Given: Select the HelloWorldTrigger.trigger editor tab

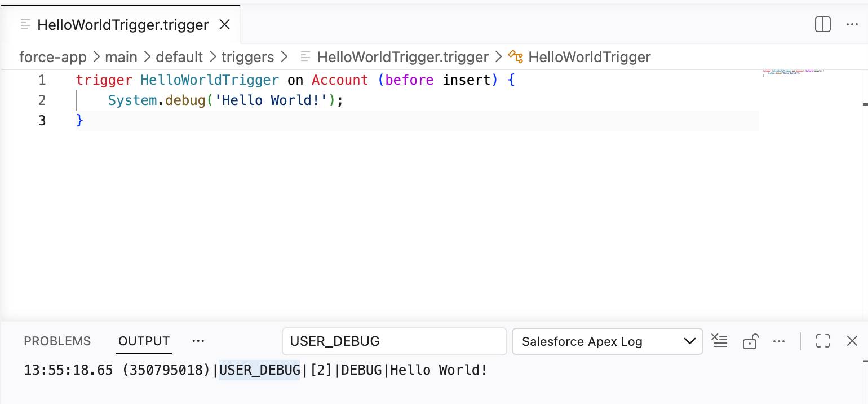Looking at the screenshot, I should coord(120,25).
